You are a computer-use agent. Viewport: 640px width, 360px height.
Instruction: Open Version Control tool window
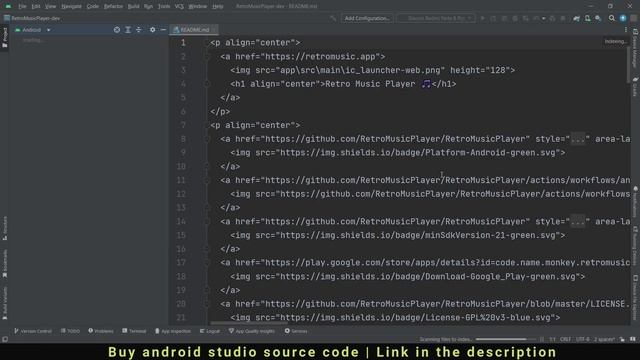tap(33, 331)
